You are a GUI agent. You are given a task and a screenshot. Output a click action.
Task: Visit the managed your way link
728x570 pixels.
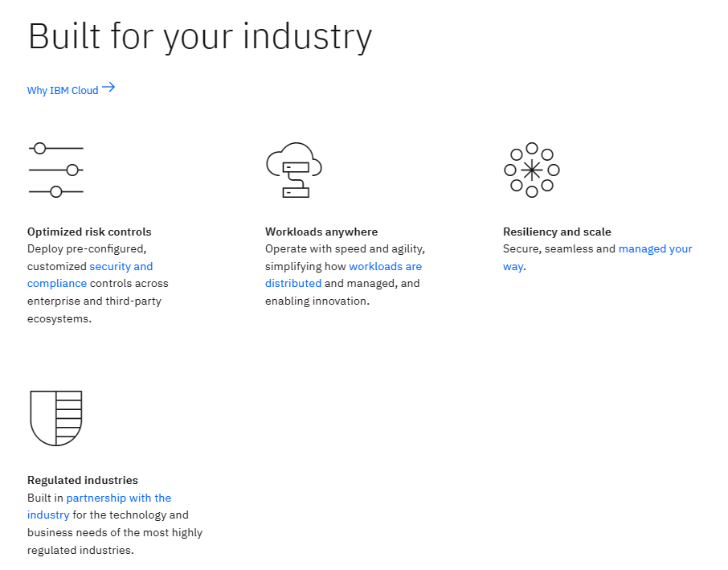tap(655, 249)
